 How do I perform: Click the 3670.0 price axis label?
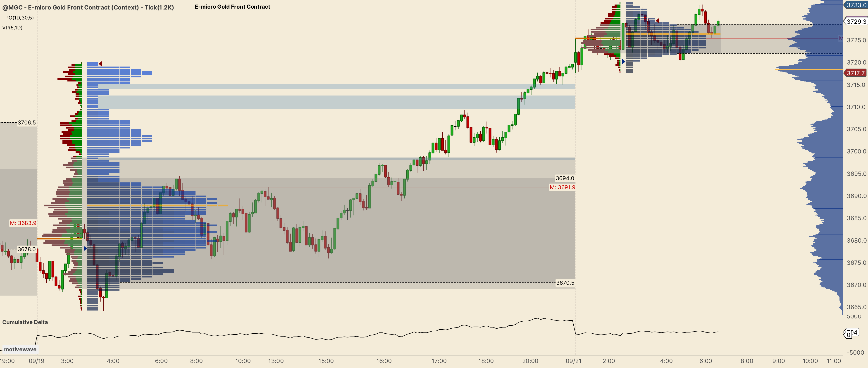(x=856, y=285)
